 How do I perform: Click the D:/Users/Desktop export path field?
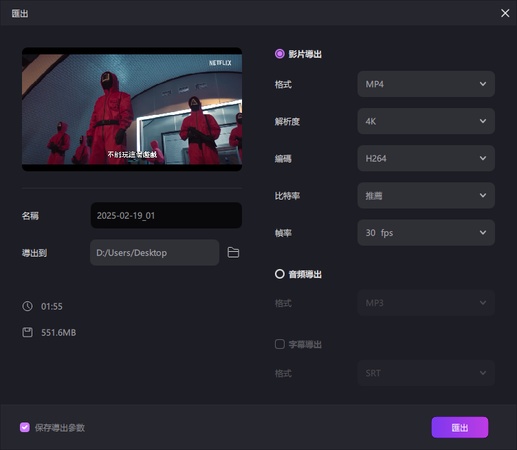pos(154,253)
